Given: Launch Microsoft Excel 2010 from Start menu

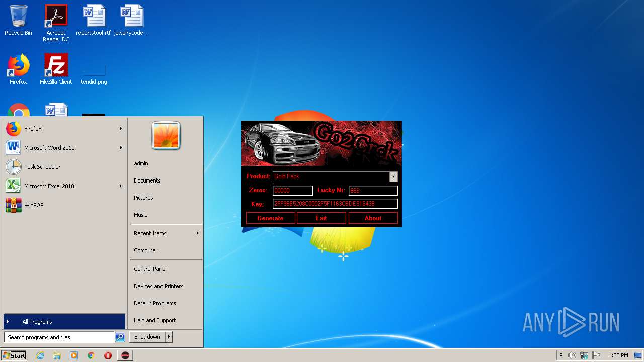Looking at the screenshot, I should [64, 186].
